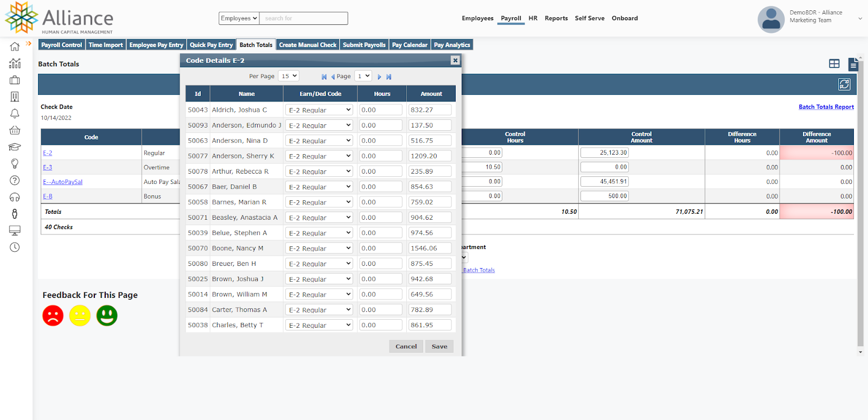Screen dimensions: 868x420
Task: Click the document report icon
Action: (x=853, y=65)
